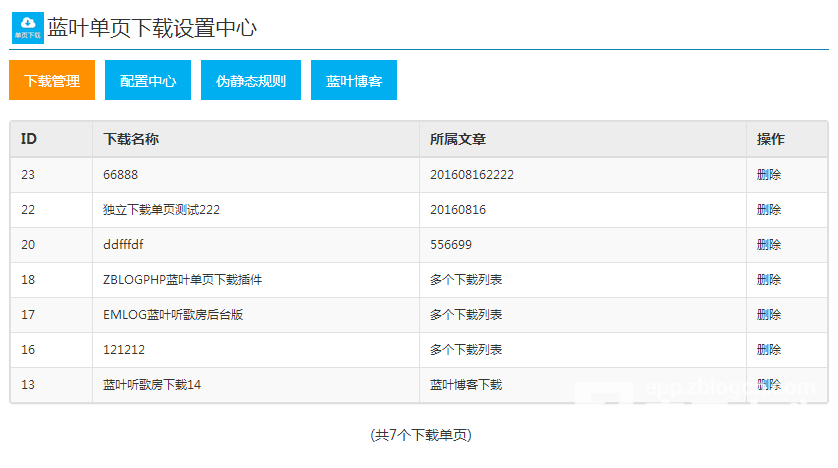Select the article cell 20160816222

pyautogui.click(x=472, y=175)
